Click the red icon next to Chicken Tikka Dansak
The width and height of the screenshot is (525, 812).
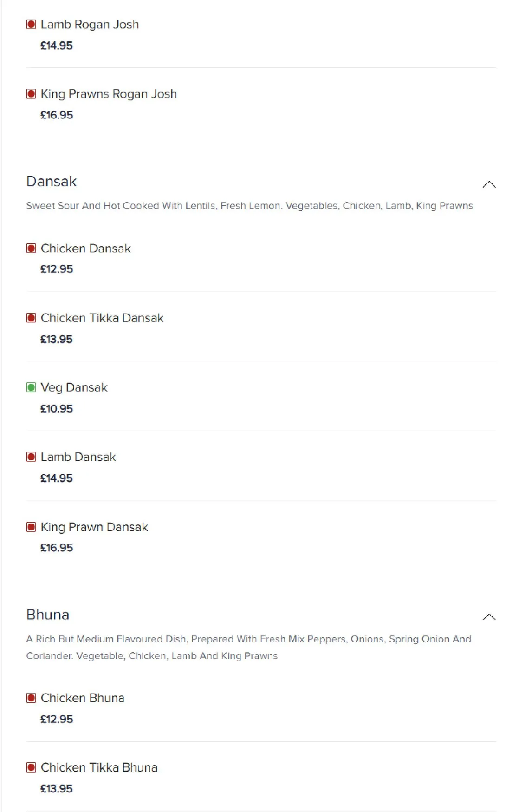pyautogui.click(x=31, y=318)
